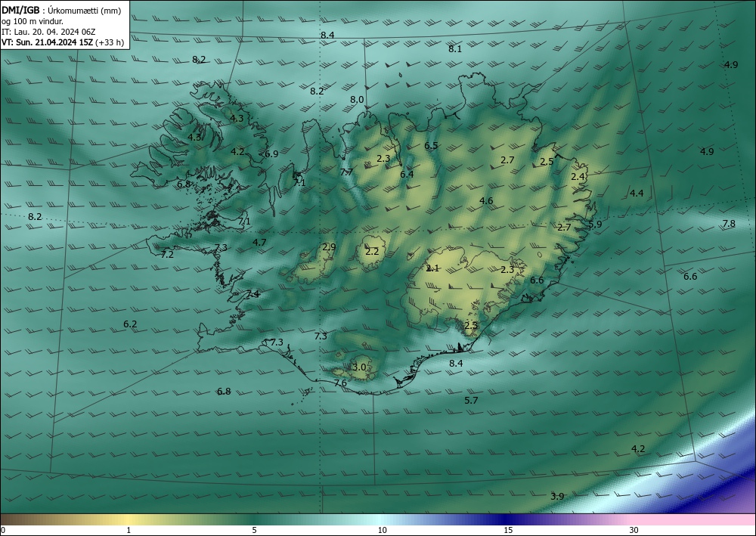Click the '4.6' value on the map
Screen dimensions: 756x536
486,200
